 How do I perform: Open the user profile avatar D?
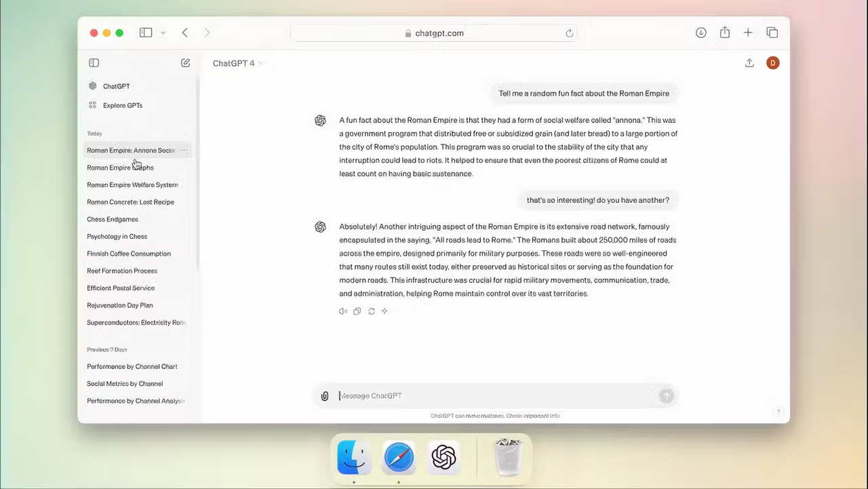(x=772, y=63)
